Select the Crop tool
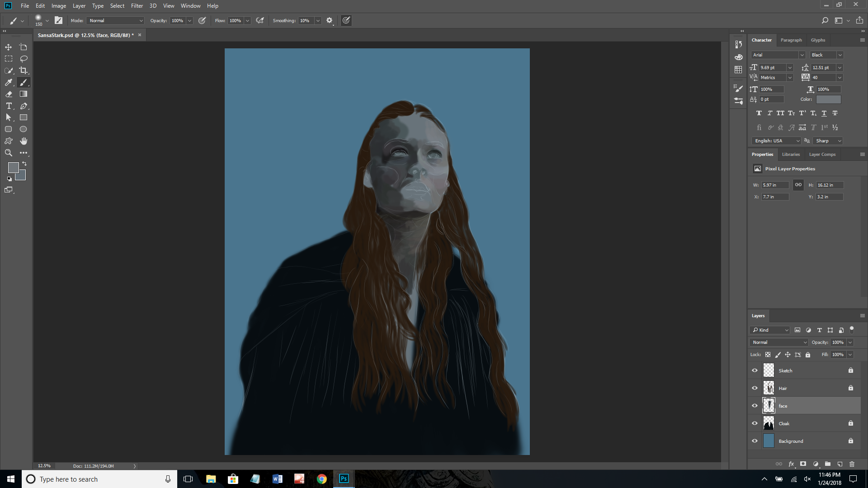The image size is (868, 488). 24,70
